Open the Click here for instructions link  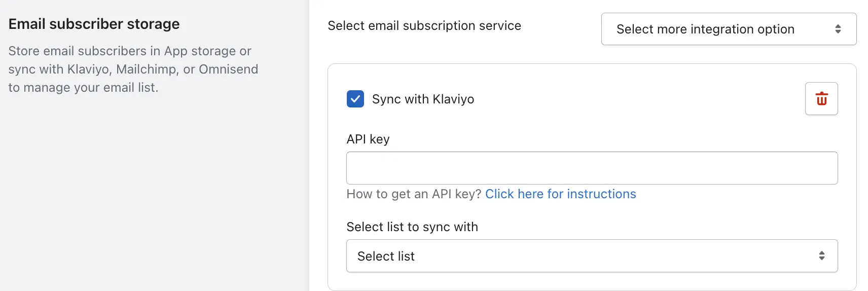pos(560,194)
